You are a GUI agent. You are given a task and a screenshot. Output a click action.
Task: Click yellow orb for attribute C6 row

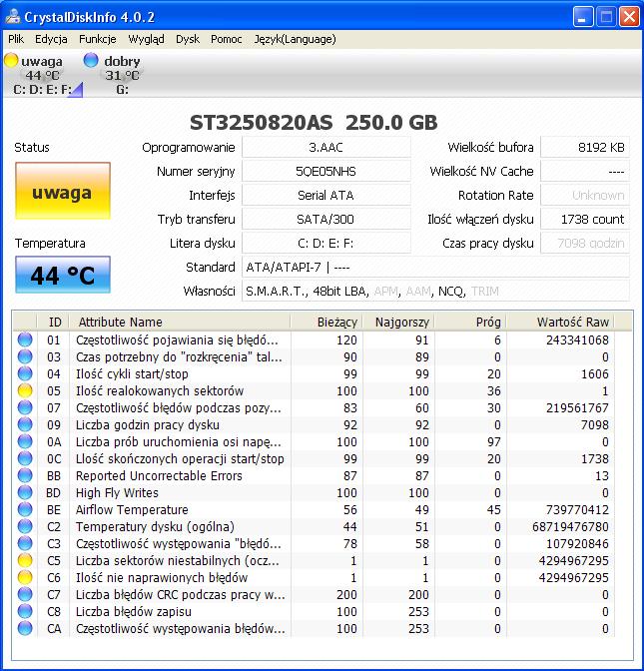coord(25,577)
